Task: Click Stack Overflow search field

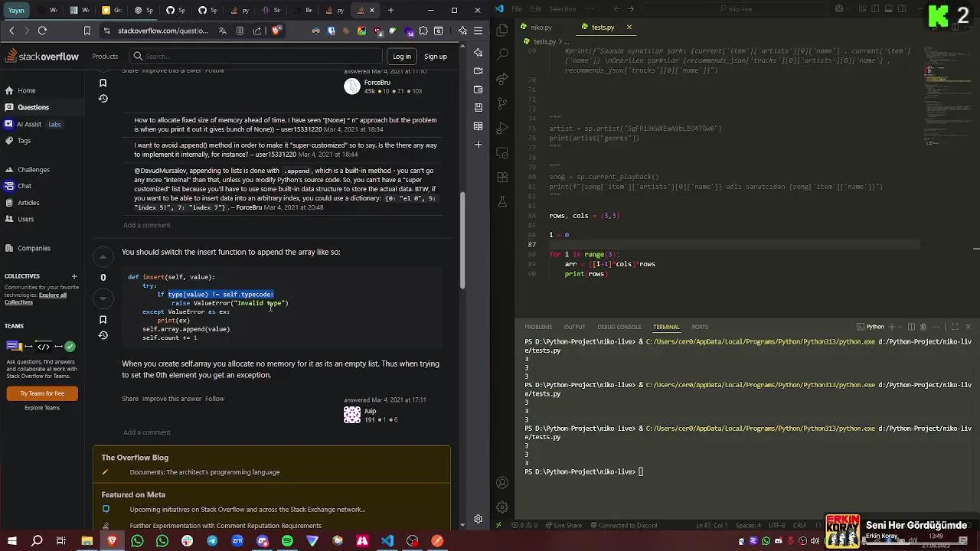Action: pos(255,56)
